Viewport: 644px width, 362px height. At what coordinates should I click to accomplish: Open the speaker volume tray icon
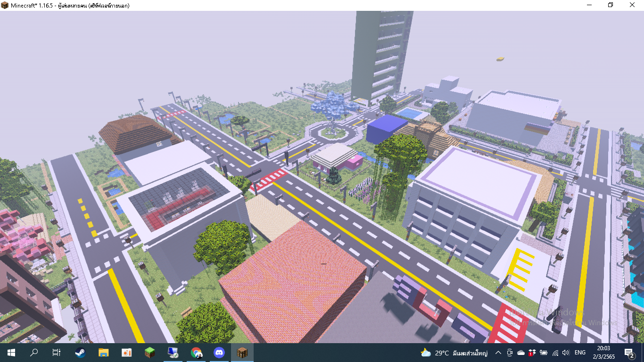(566, 353)
